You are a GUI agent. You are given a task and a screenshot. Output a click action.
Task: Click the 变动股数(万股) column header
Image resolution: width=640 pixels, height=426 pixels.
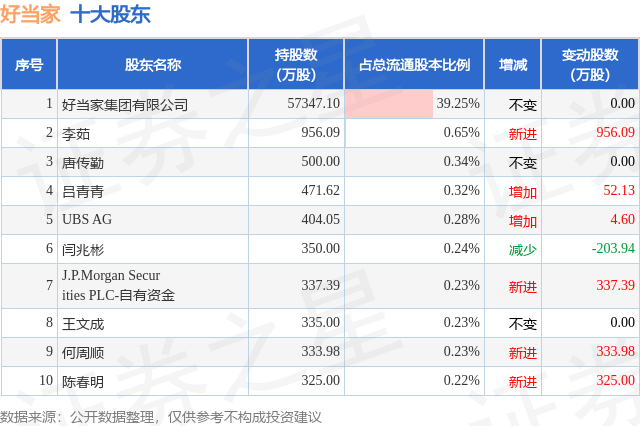pyautogui.click(x=589, y=65)
